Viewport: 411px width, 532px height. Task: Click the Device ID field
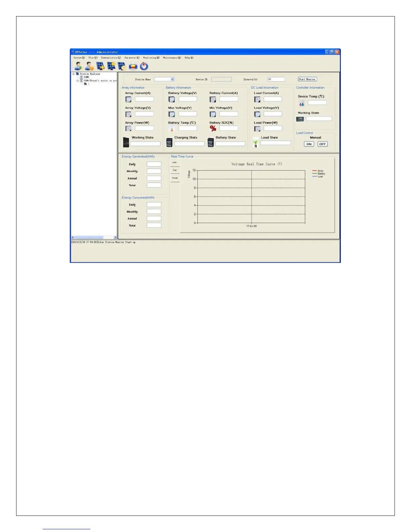[221, 79]
